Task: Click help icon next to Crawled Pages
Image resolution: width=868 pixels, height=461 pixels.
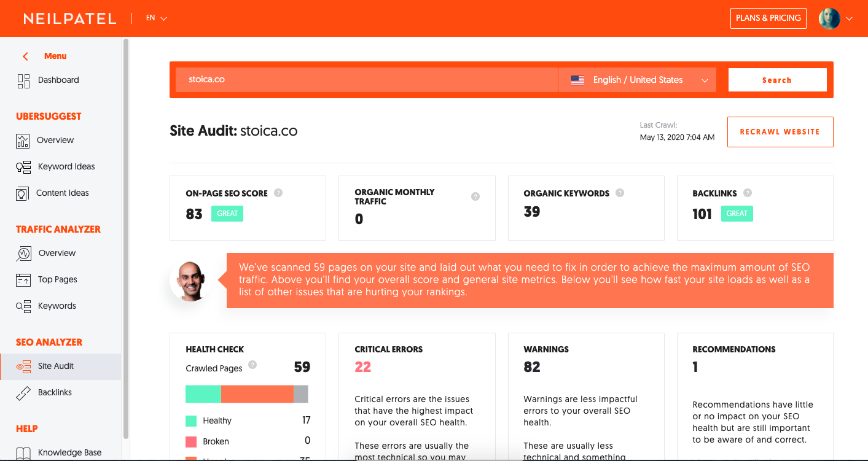Action: [x=252, y=365]
